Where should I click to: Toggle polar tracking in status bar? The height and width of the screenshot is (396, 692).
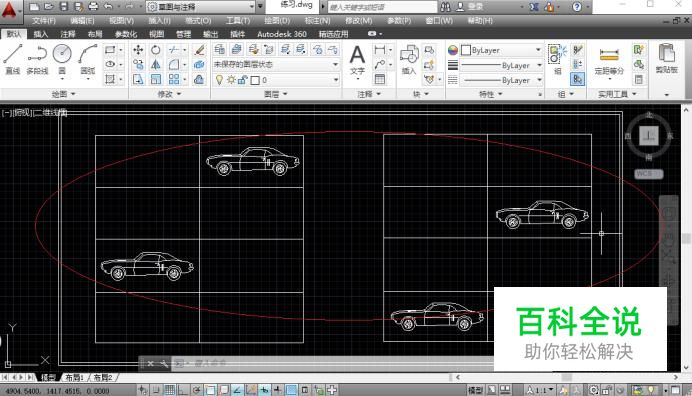(197, 390)
